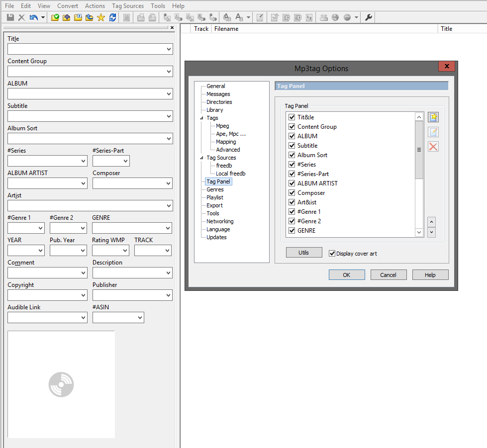The width and height of the screenshot is (487, 448).
Task: Open the File menu
Action: tap(9, 6)
